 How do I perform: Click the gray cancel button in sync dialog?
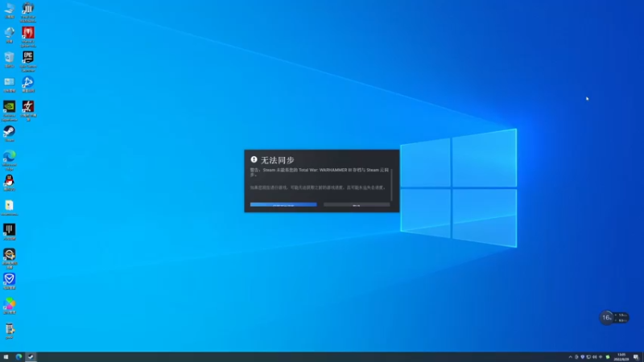[x=357, y=204]
